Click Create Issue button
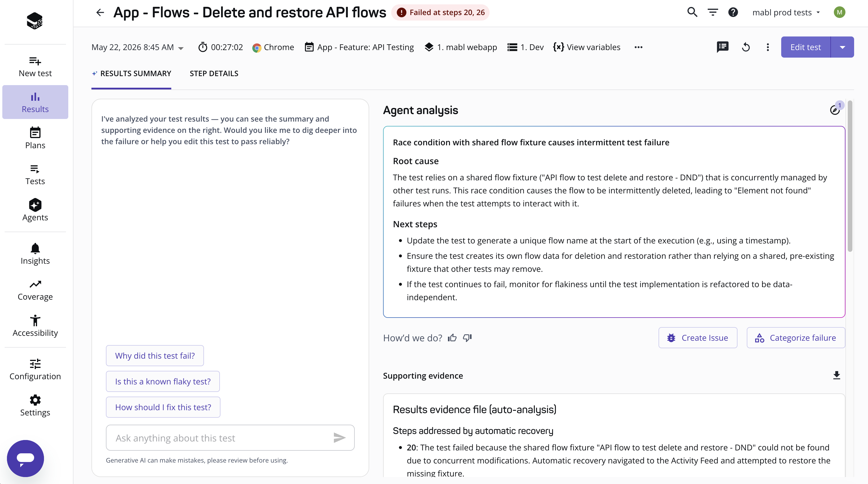The height and width of the screenshot is (484, 868). (x=698, y=338)
